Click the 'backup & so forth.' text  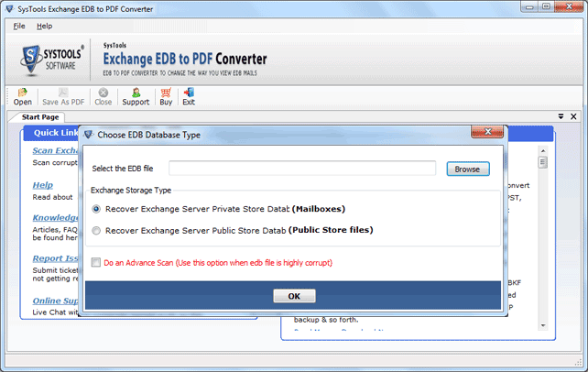pyautogui.click(x=326, y=320)
